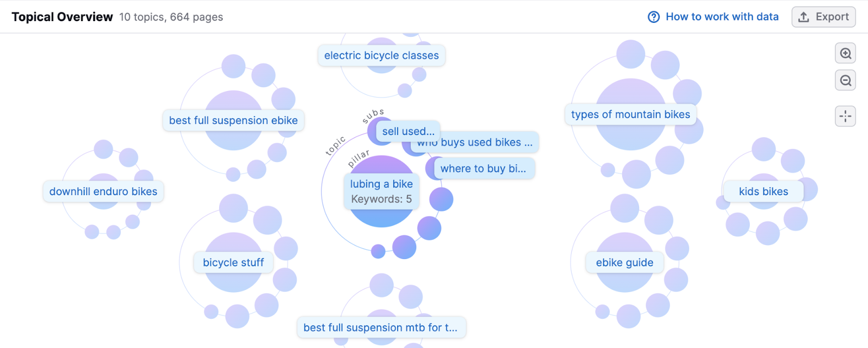Click the upload arrow icon inside Export
The height and width of the screenshot is (348, 868).
click(x=803, y=17)
